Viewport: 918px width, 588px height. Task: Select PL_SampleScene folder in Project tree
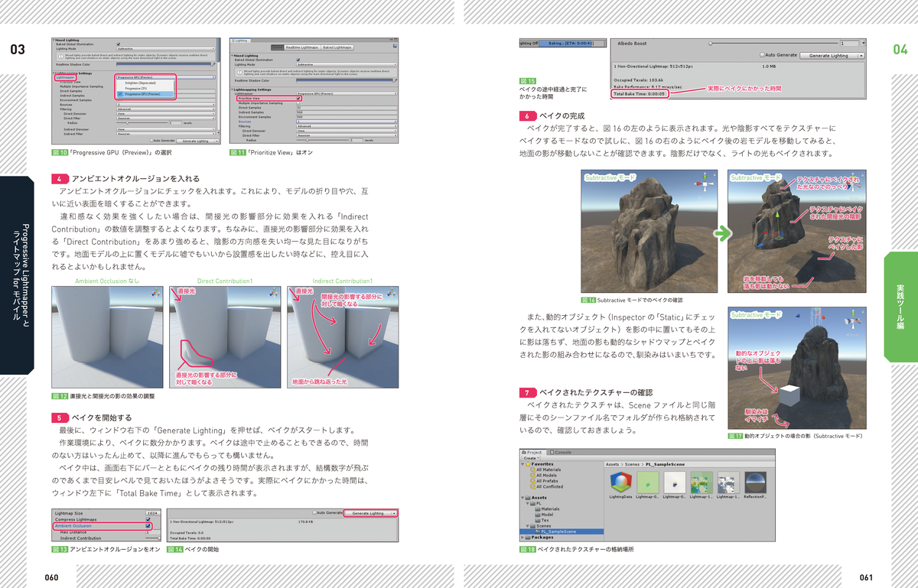(x=562, y=531)
